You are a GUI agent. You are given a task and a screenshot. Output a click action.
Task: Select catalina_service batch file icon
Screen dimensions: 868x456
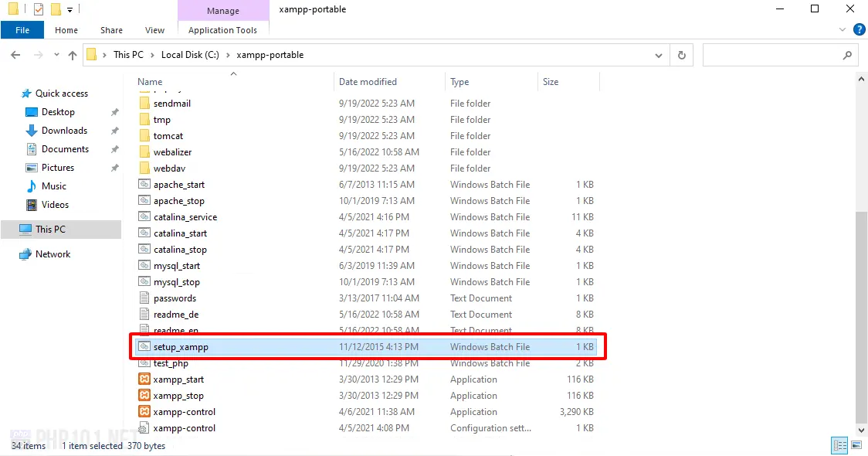[144, 216]
